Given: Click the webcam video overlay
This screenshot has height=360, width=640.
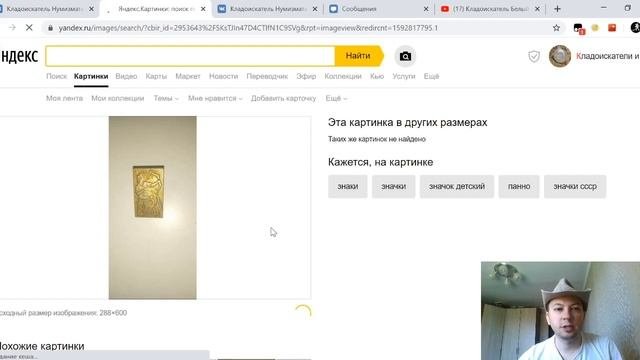Looking at the screenshot, I should tap(560, 311).
